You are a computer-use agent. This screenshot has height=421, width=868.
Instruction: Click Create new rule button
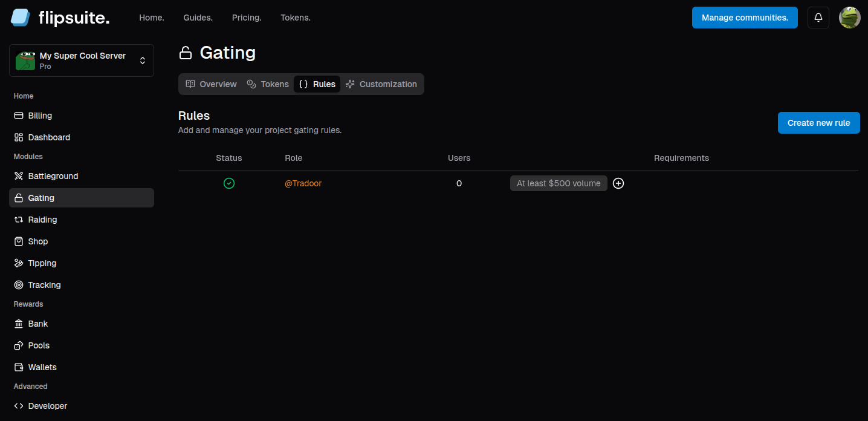pos(819,123)
